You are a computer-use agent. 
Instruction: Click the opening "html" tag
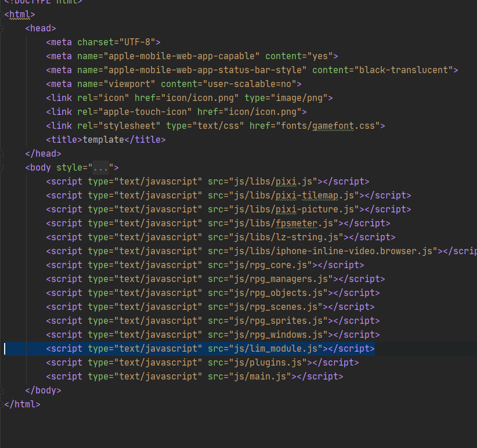tap(20, 15)
